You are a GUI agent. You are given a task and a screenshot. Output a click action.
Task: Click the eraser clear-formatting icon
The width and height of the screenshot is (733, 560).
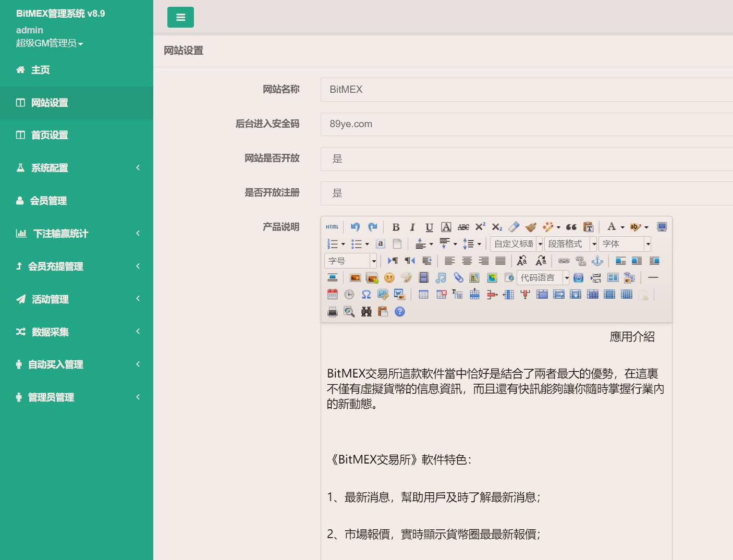[x=514, y=227]
